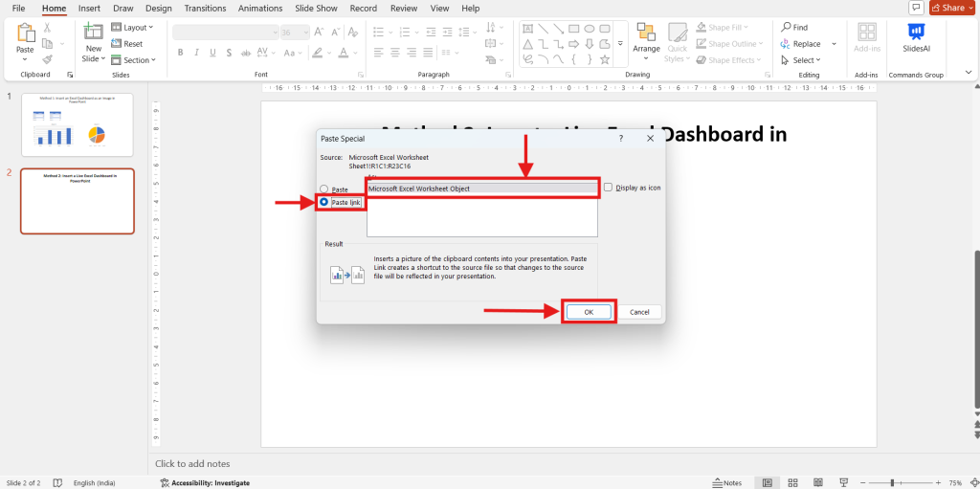Switch to the Review tab

pos(404,8)
